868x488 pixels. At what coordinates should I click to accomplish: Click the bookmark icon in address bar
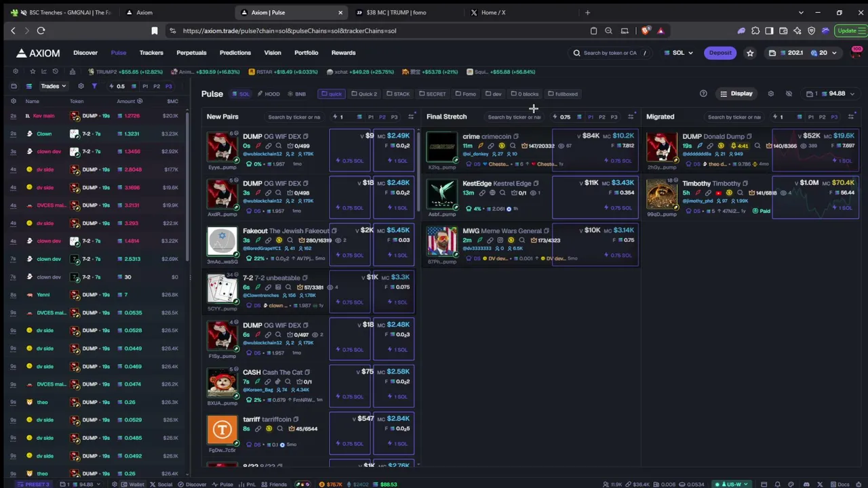coord(155,30)
